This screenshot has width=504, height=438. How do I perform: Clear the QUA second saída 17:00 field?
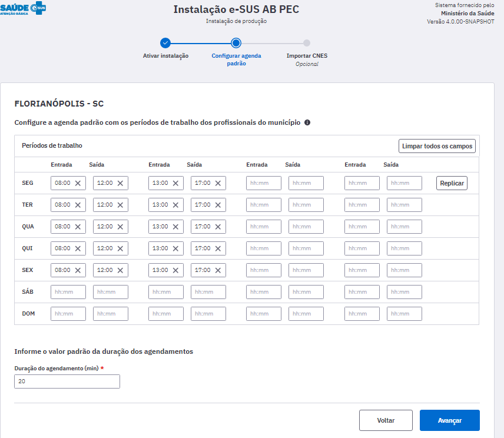tap(218, 227)
